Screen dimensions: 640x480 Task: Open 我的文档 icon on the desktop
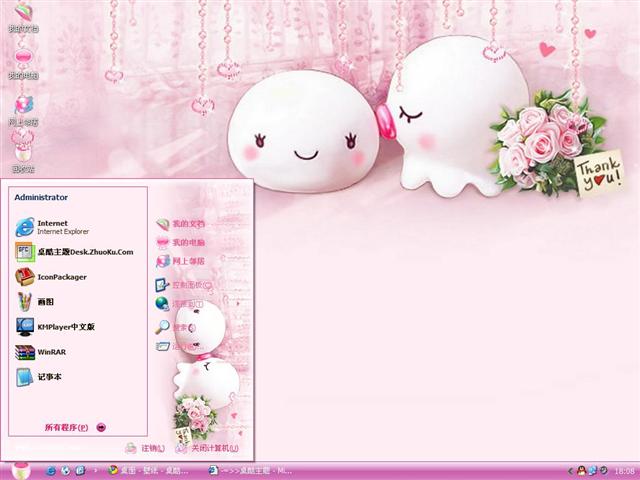point(23,17)
